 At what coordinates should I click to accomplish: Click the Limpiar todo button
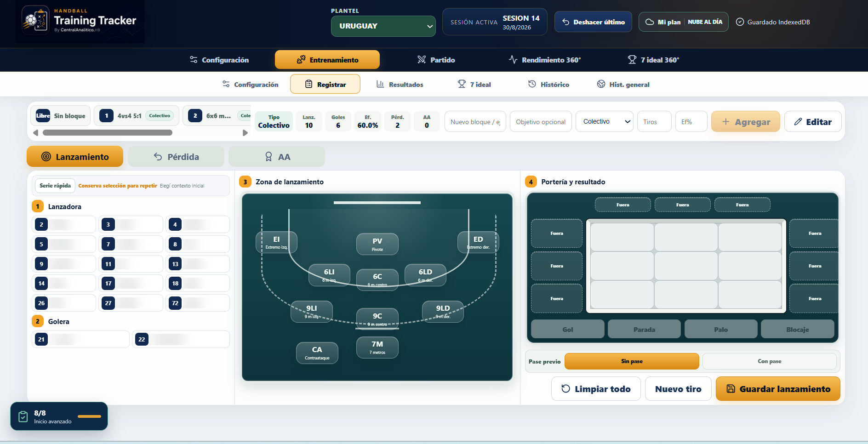click(596, 389)
